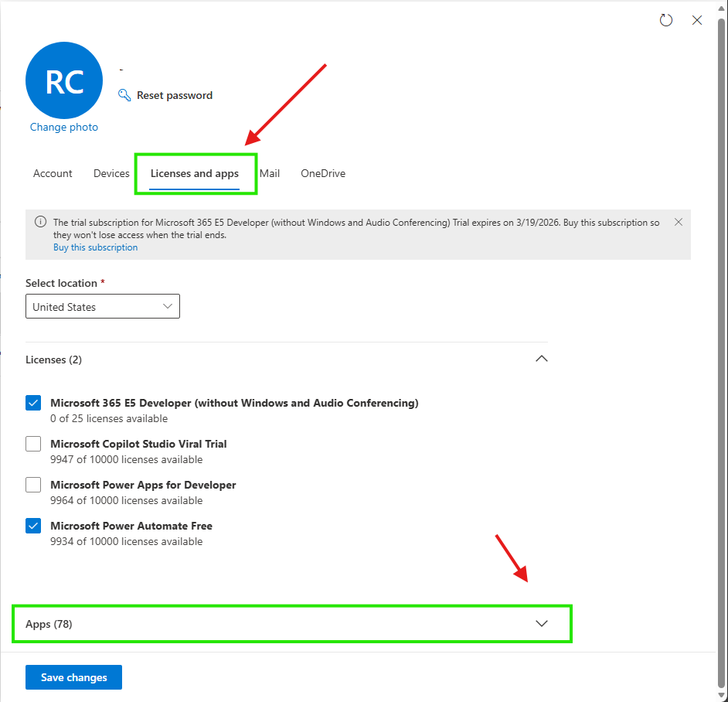Go to the Mail tab

269,173
